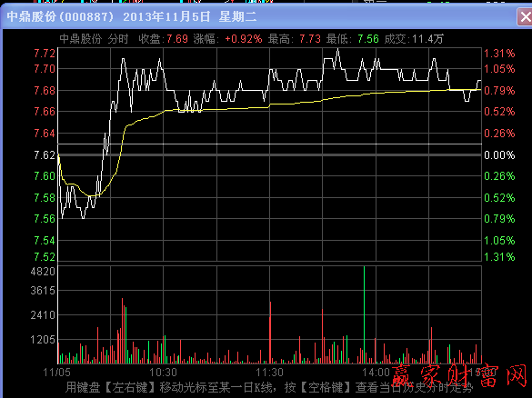Click the 1.31% red percentage label

499,54
